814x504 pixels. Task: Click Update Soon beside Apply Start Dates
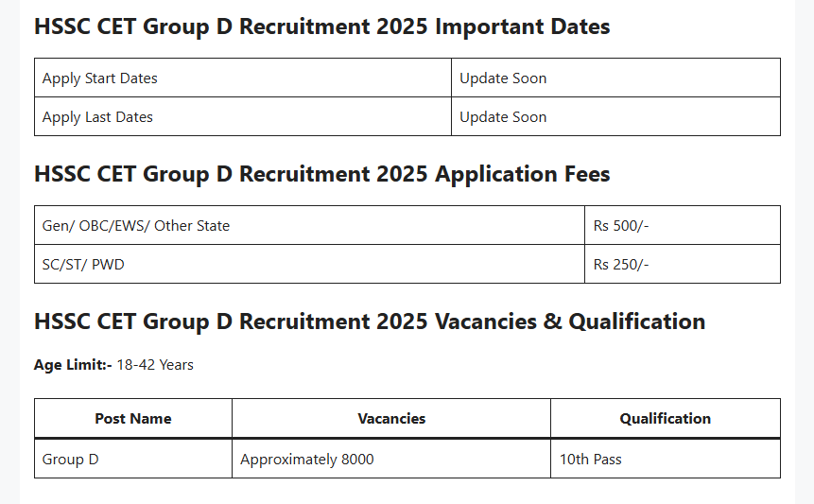(x=503, y=78)
